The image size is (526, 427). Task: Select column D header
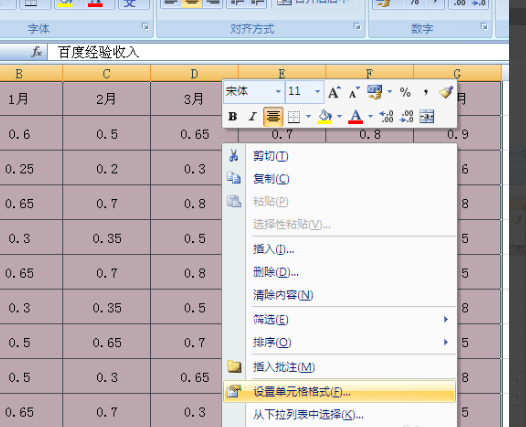click(x=194, y=73)
